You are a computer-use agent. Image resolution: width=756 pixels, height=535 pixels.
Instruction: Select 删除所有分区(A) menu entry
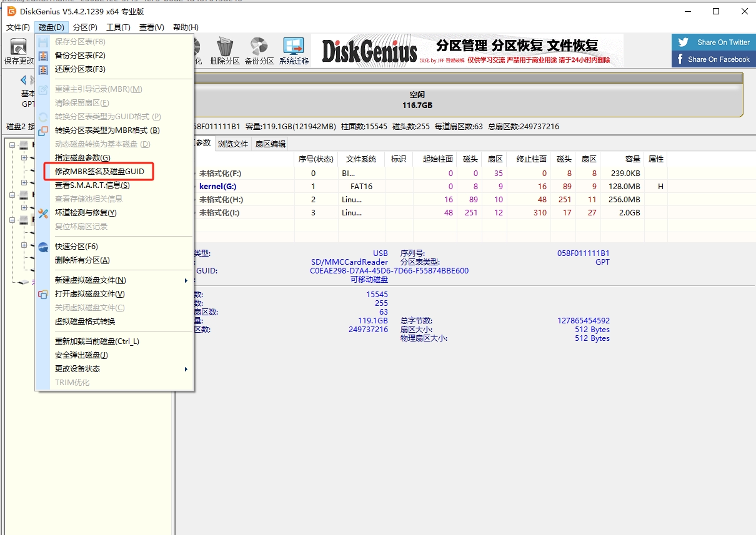click(114, 260)
